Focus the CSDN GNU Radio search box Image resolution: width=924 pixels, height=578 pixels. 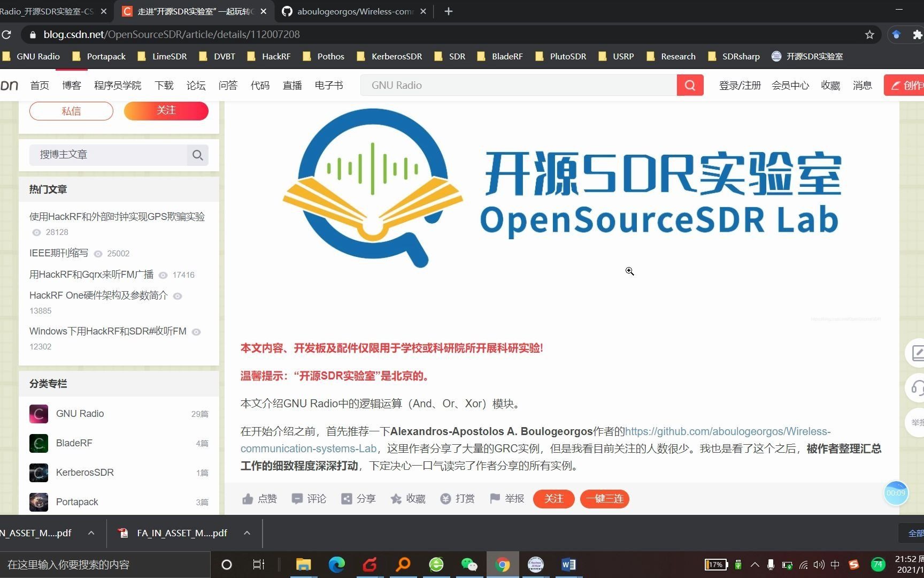[x=519, y=85]
